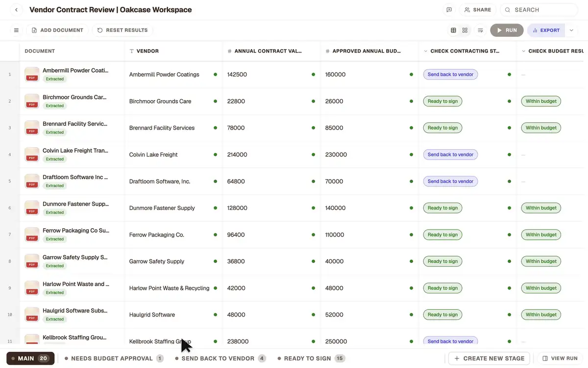Expand the Check Budget Result column chevron
This screenshot has height=368, width=588.
pyautogui.click(x=523, y=51)
